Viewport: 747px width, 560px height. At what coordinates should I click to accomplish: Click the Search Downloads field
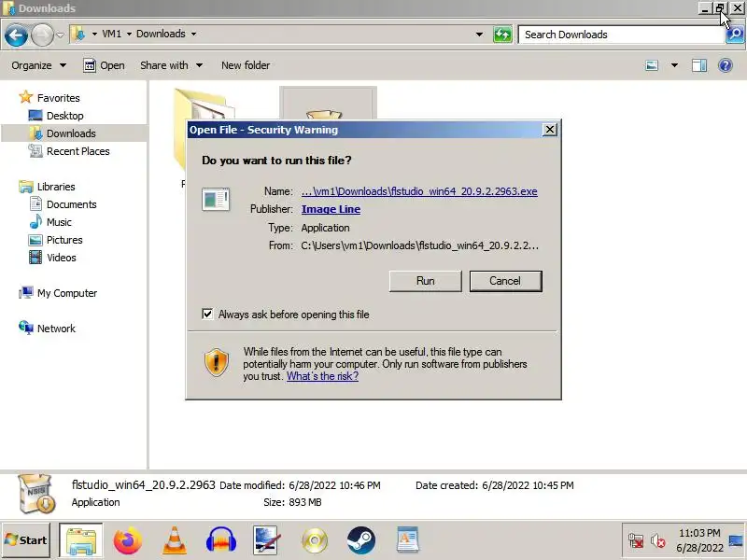(620, 35)
